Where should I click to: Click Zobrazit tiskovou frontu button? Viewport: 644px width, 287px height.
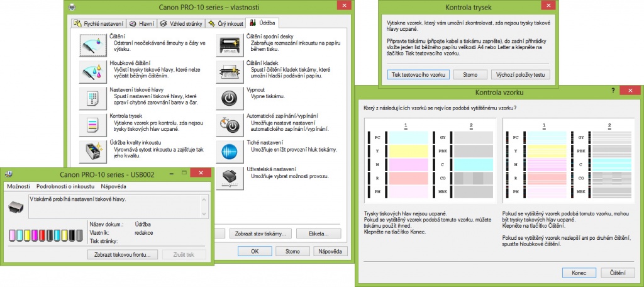coord(123,254)
